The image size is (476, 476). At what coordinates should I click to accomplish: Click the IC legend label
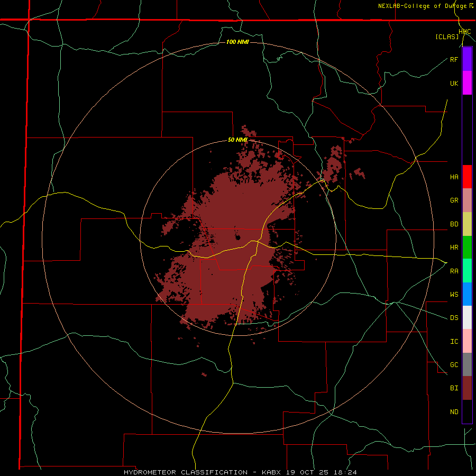454,342
